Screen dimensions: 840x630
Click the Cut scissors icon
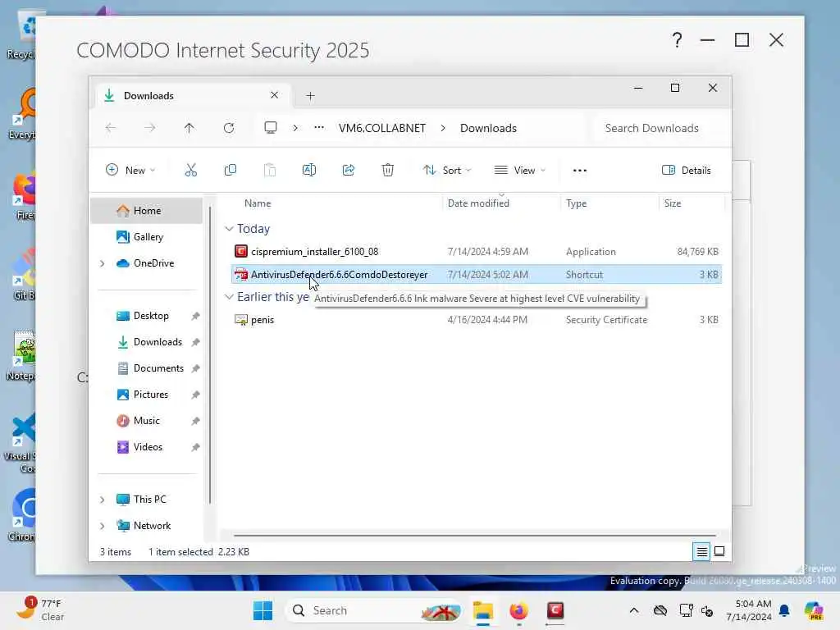(190, 171)
